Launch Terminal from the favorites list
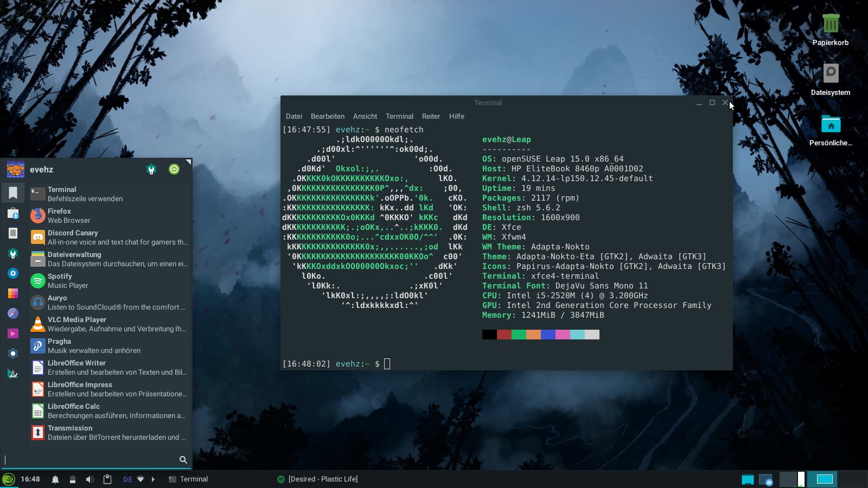Image resolution: width=868 pixels, height=488 pixels. point(110,194)
